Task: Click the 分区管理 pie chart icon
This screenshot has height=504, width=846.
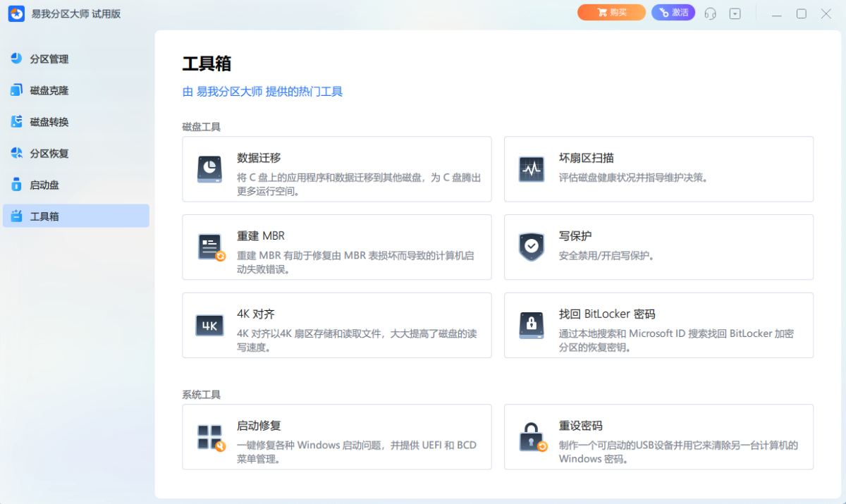Action: pos(16,59)
